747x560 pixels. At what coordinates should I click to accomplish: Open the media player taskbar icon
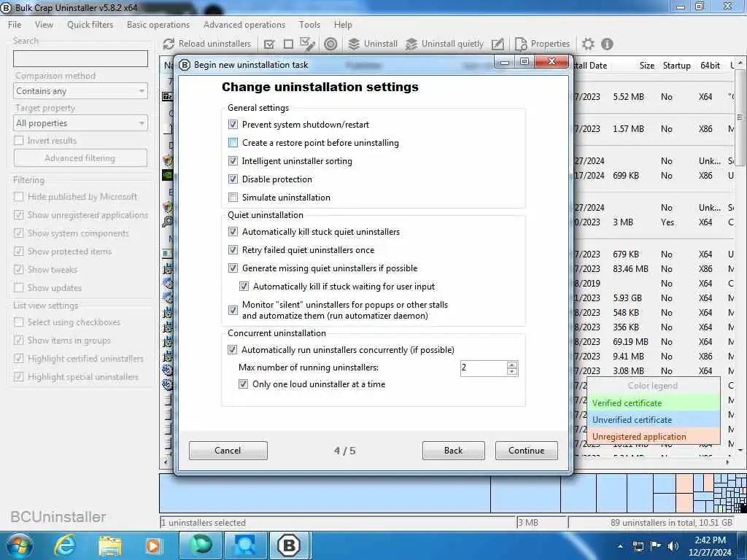tap(153, 546)
